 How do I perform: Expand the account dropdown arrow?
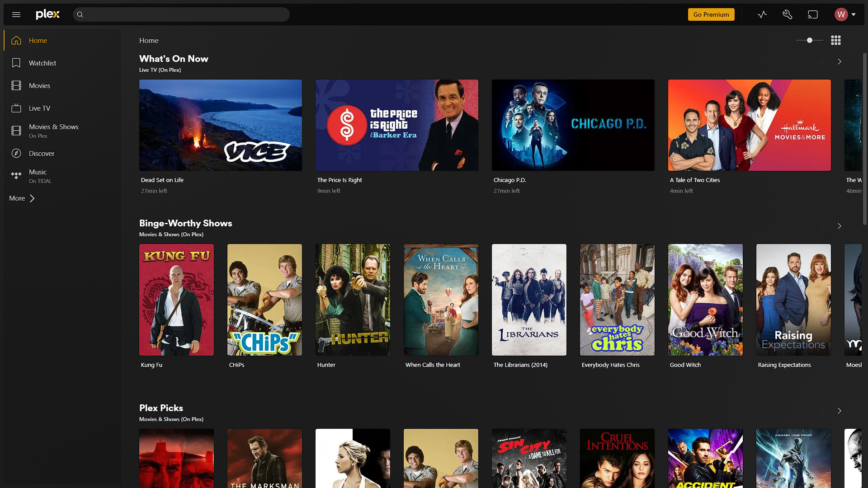(854, 14)
